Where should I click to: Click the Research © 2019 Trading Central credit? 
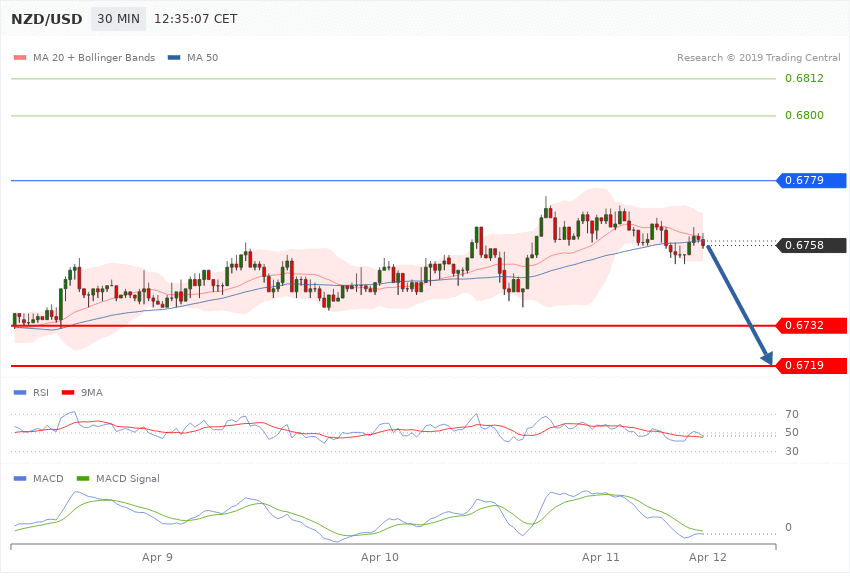click(758, 57)
